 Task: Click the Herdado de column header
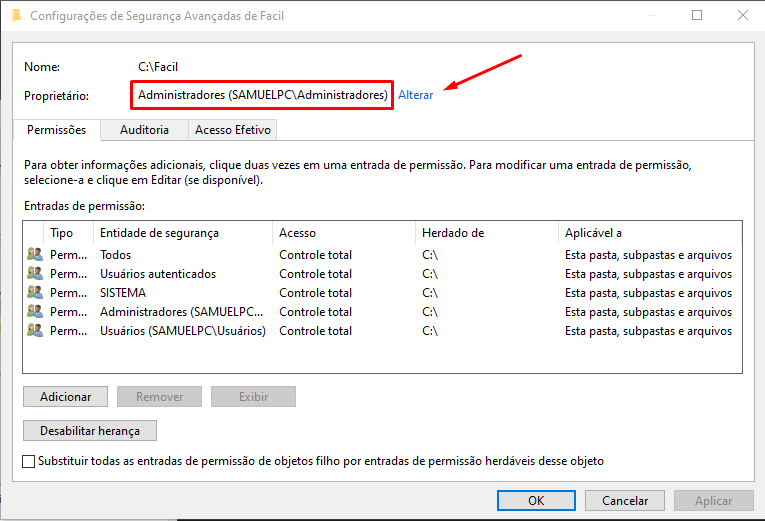pos(453,233)
